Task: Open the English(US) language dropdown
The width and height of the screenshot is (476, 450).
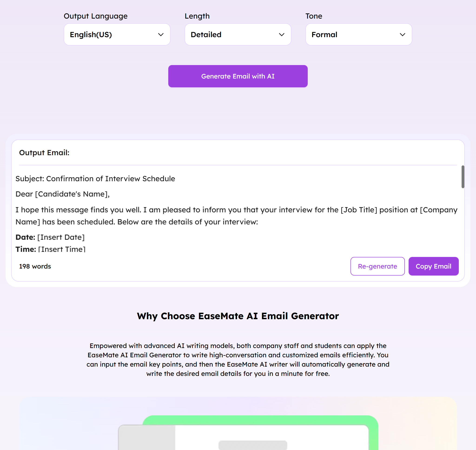Action: (x=117, y=35)
